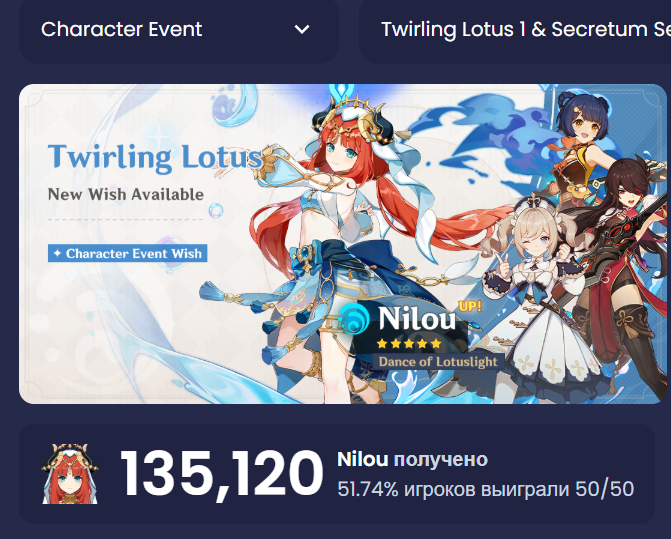Click the five-star rating under Nilou
671x539 pixels.
coord(408,344)
